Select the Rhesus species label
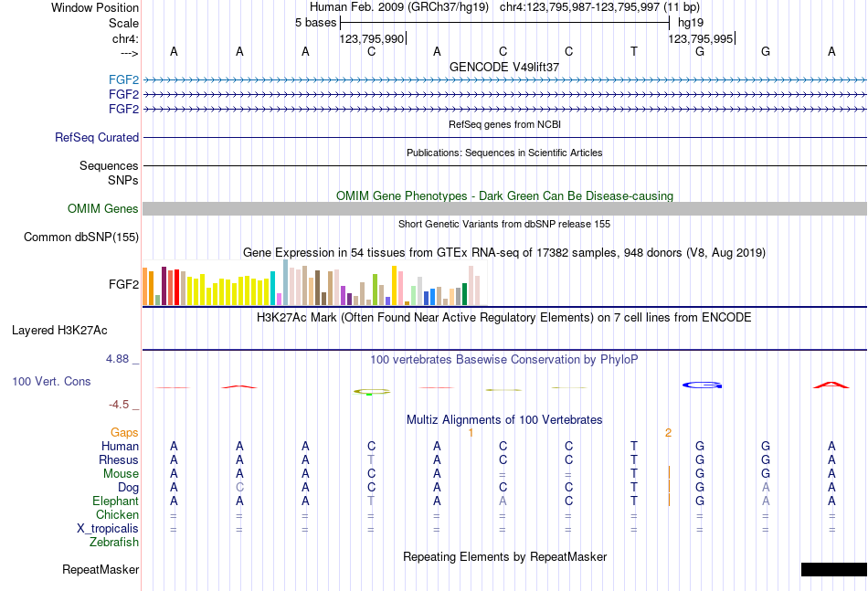The image size is (868, 591). tap(119, 459)
